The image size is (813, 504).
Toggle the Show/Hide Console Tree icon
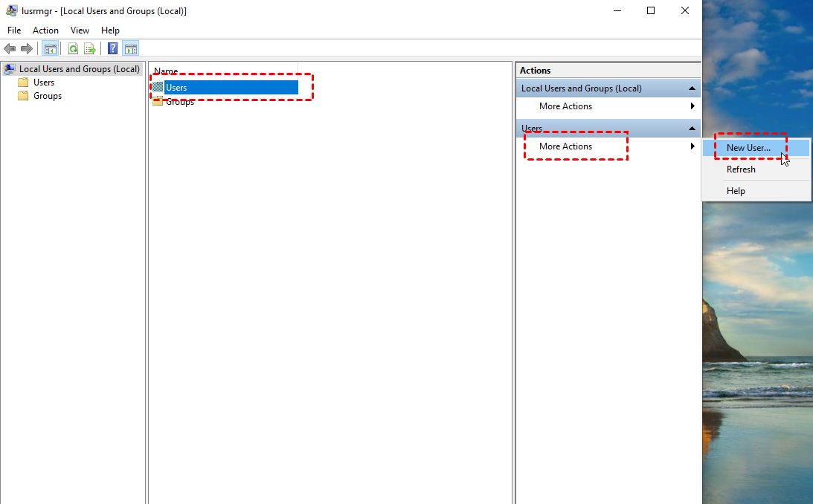pyautogui.click(x=51, y=49)
